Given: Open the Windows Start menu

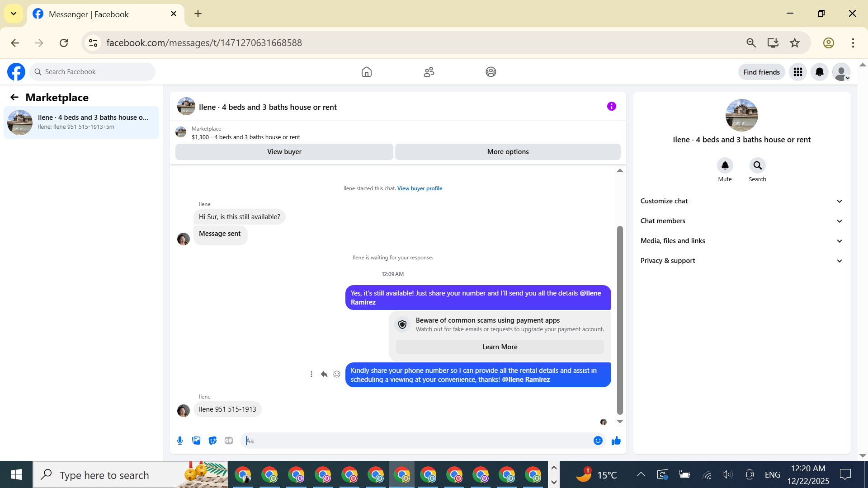Looking at the screenshot, I should coord(16,474).
